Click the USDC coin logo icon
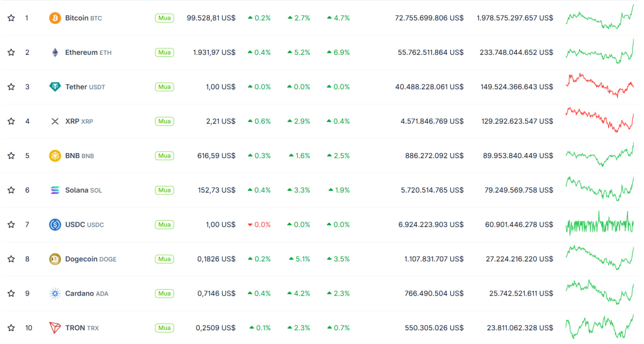Screen dimensions: 644x344 (x=55, y=225)
